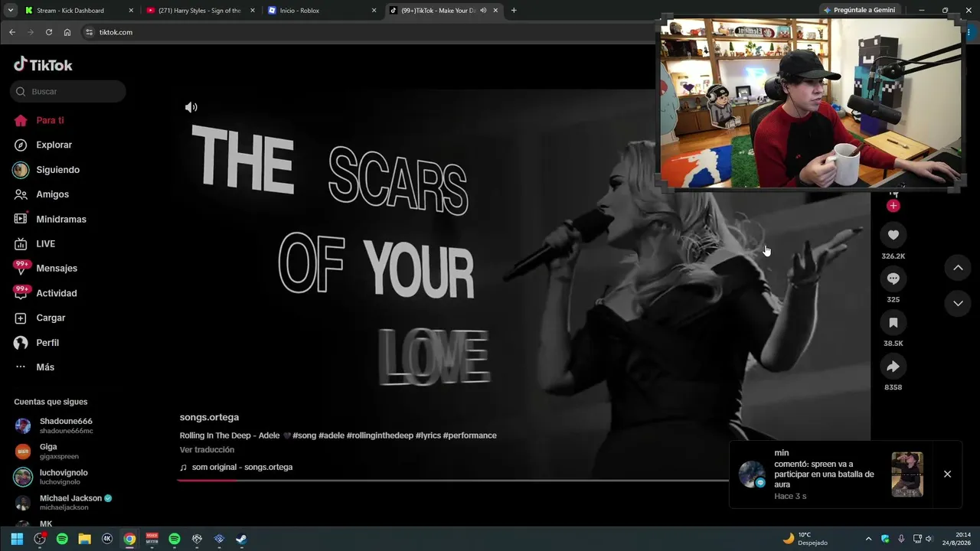Mute the video with speaker icon
980x551 pixels.
(x=191, y=107)
